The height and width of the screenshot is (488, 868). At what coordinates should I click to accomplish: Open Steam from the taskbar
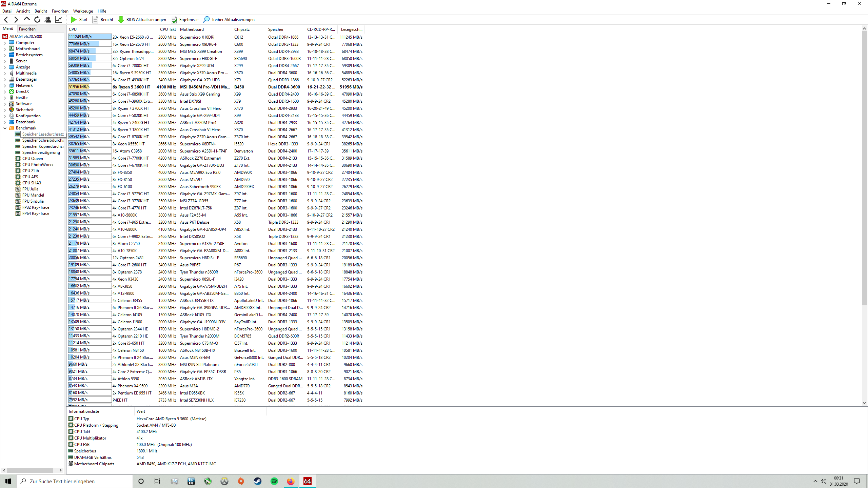click(258, 481)
